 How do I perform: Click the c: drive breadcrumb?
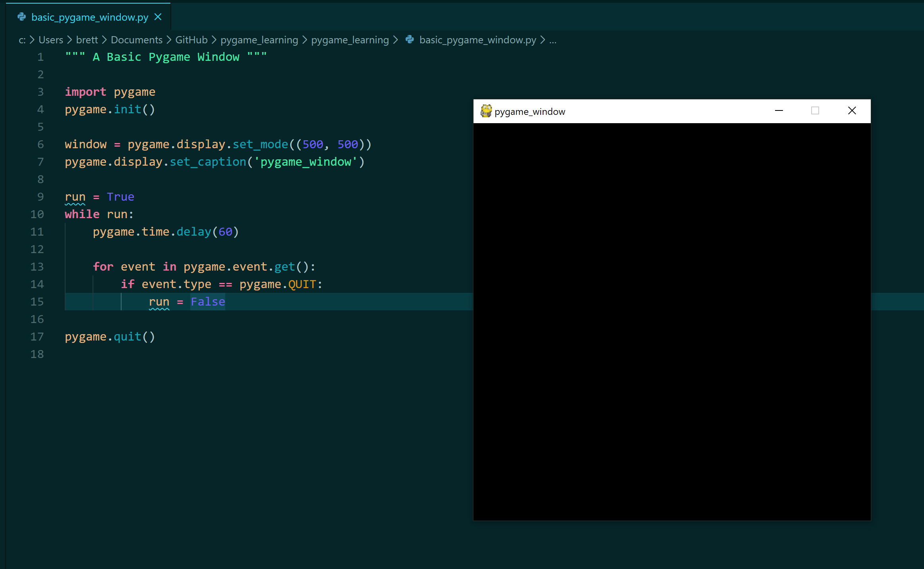click(22, 40)
